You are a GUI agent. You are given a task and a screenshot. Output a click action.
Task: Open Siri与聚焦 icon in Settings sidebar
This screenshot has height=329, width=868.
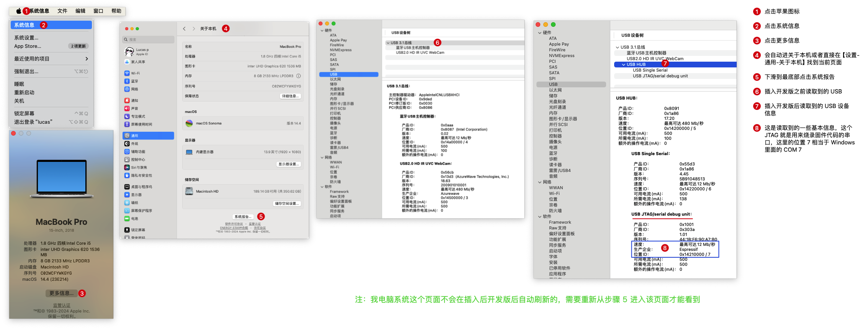click(127, 167)
